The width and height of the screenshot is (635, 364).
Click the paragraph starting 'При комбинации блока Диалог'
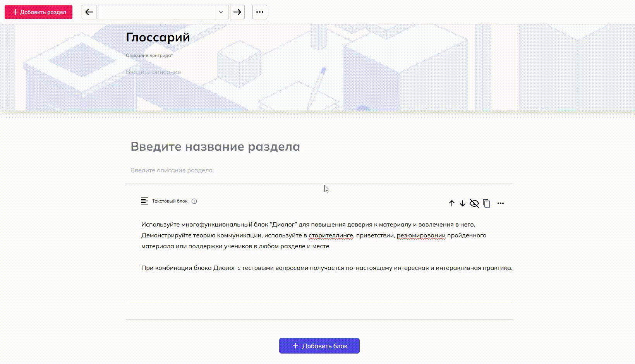click(x=326, y=268)
